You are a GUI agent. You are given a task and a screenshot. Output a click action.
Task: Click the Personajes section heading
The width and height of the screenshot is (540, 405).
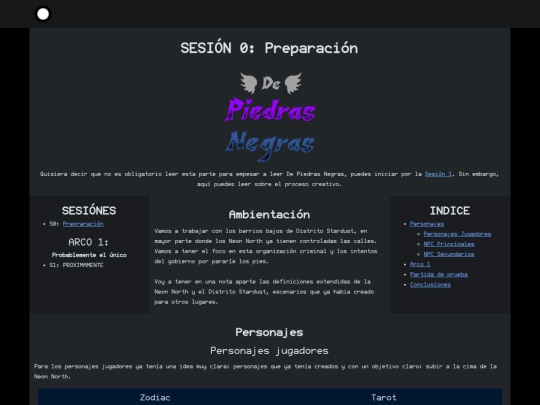point(269,332)
